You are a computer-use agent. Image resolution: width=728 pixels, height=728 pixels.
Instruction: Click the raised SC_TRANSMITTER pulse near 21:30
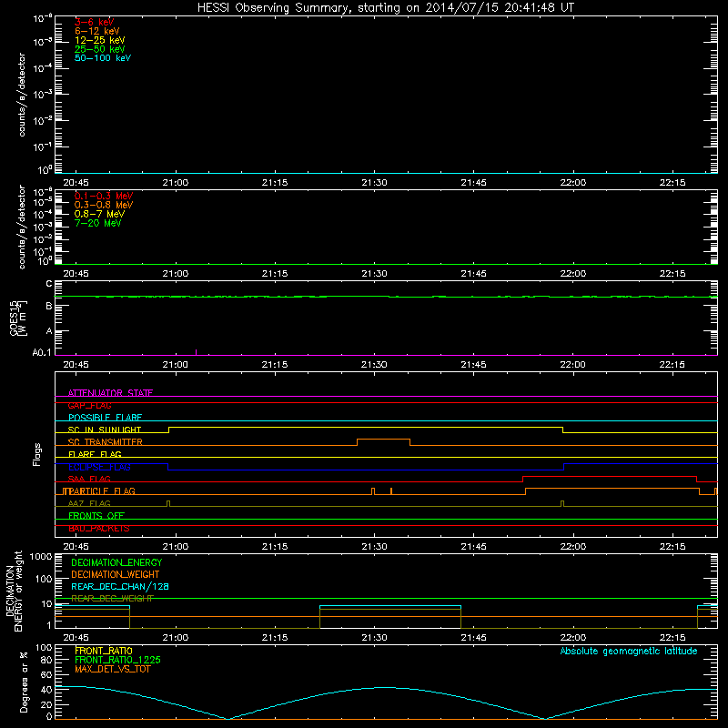(x=383, y=440)
